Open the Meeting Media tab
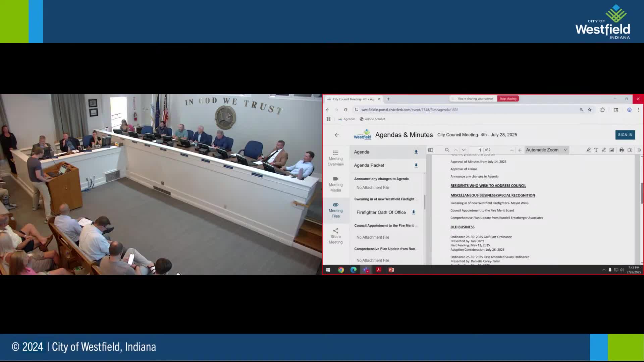644x362 pixels. pos(335,184)
